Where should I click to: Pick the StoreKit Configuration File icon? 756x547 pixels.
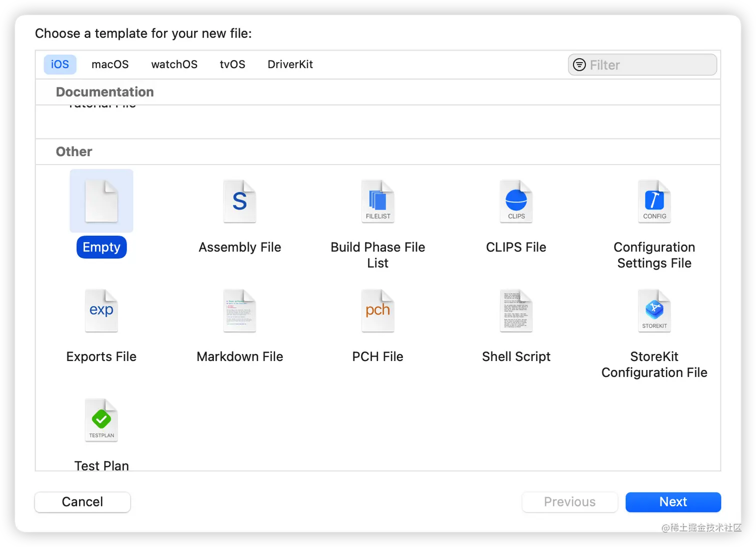pos(654,310)
